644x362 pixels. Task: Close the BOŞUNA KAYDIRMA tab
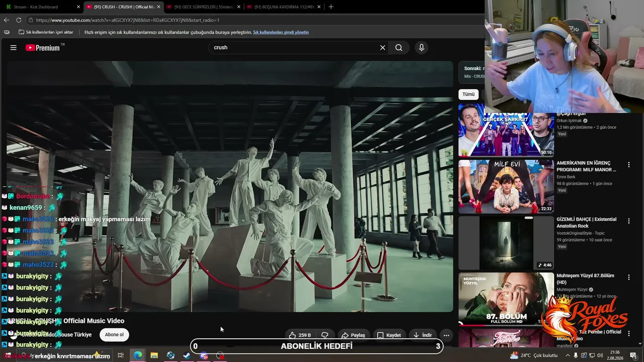(x=319, y=7)
